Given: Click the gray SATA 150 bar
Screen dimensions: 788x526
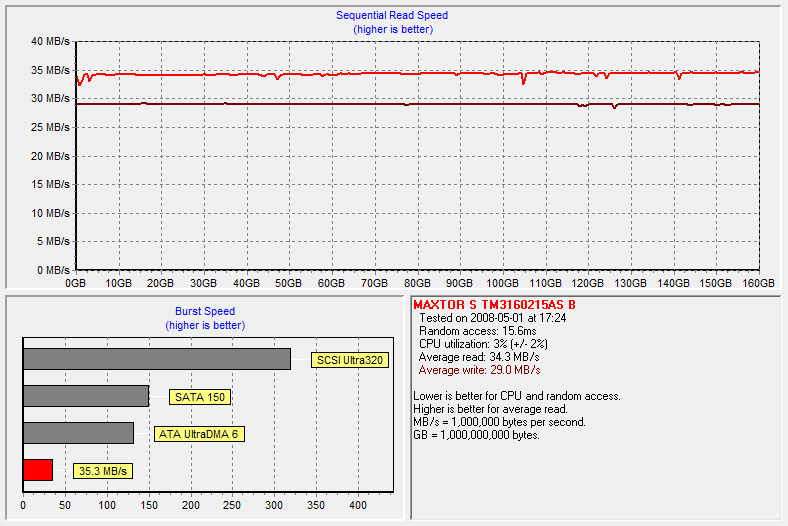Looking at the screenshot, I should [85, 396].
